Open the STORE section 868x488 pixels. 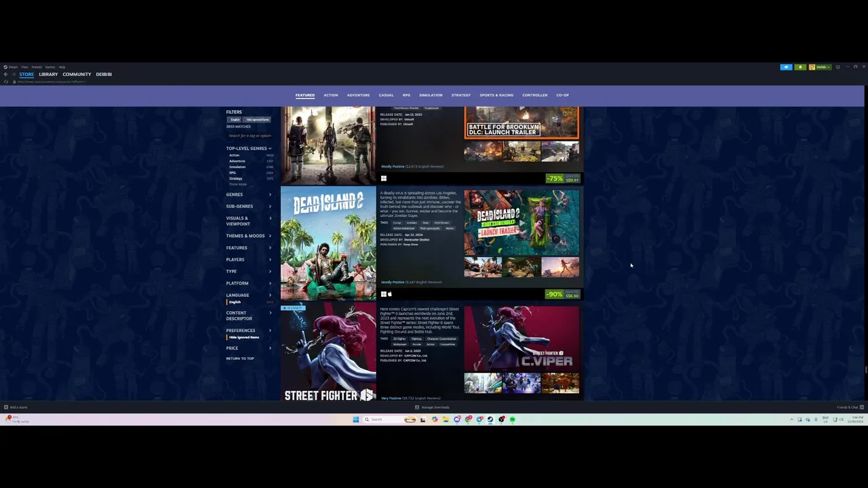pos(26,75)
